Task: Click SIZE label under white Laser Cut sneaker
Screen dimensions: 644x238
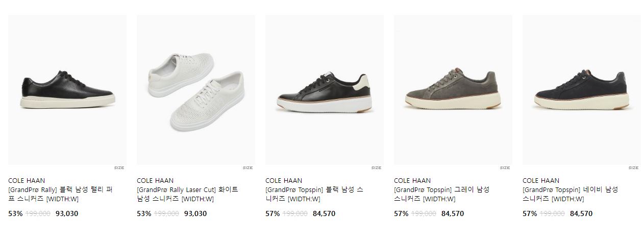Action: tap(247, 168)
